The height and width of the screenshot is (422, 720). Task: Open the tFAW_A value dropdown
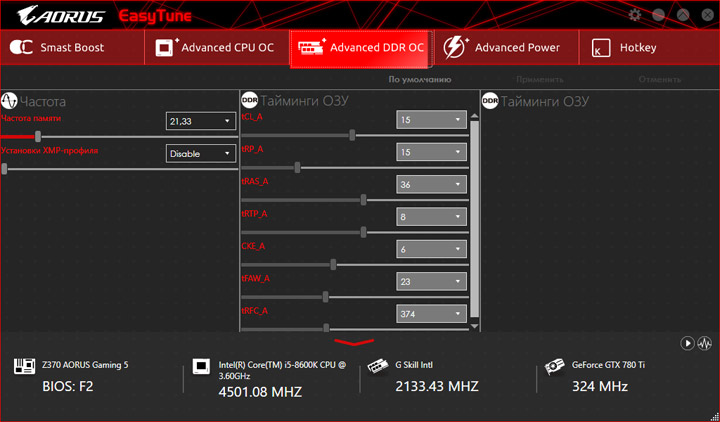click(431, 281)
